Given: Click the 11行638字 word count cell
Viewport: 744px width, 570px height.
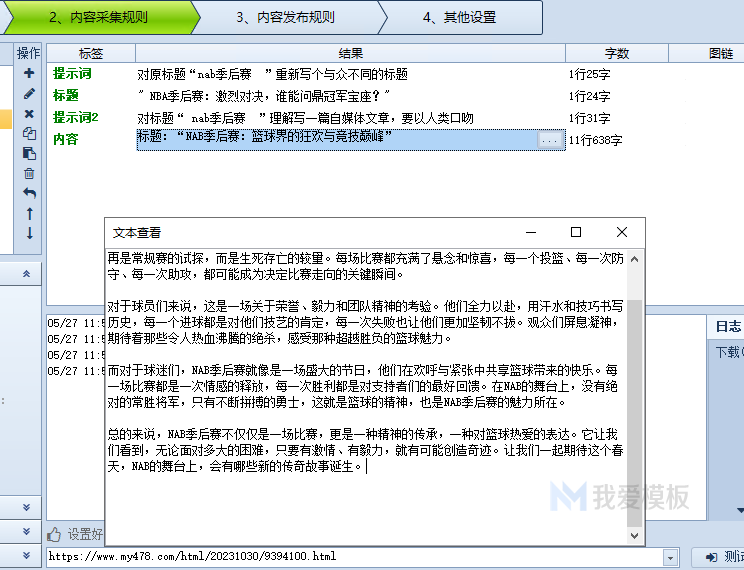Looking at the screenshot, I should click(595, 140).
